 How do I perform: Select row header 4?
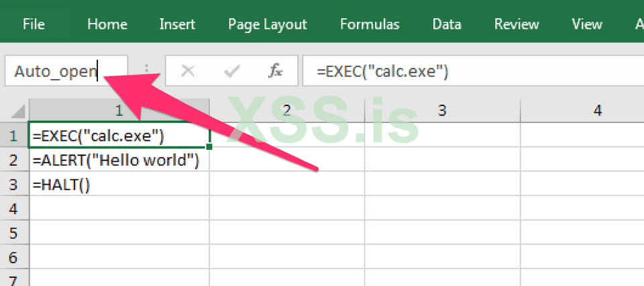14,209
